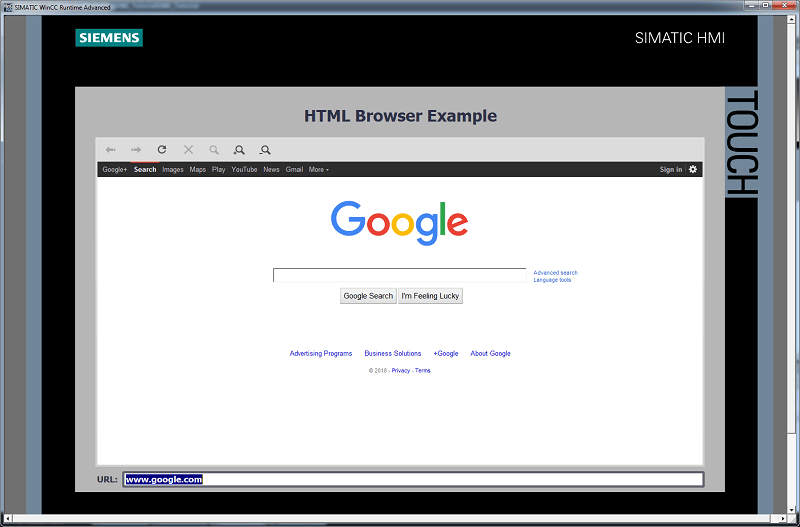Click the URL: label
Viewport: 800px width, 527px height.
point(107,480)
